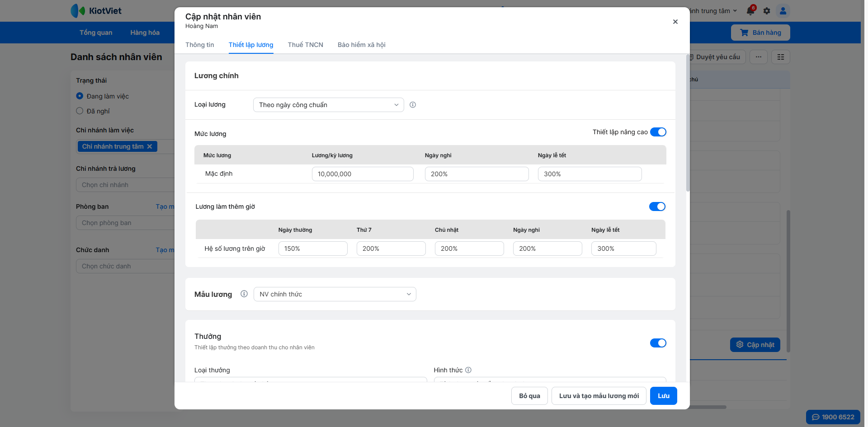Turn off Lương làm thêm giờ toggle

(657, 206)
